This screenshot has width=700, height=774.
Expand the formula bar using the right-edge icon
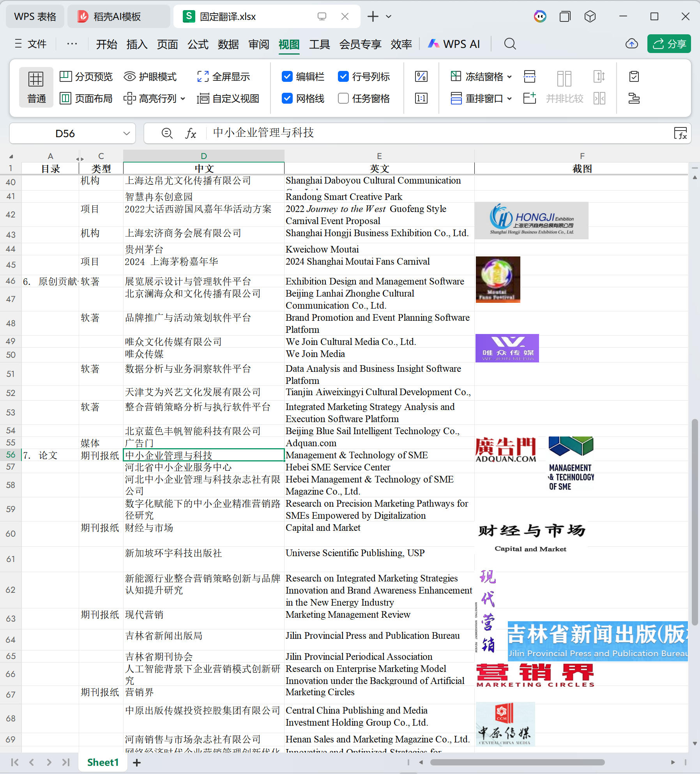(681, 133)
